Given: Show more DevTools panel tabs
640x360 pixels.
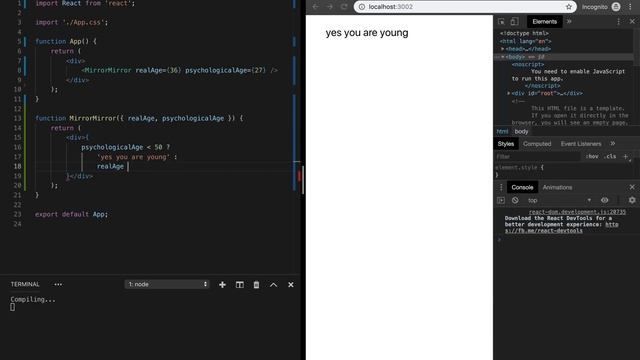Looking at the screenshot, I should pyautogui.click(x=569, y=22).
